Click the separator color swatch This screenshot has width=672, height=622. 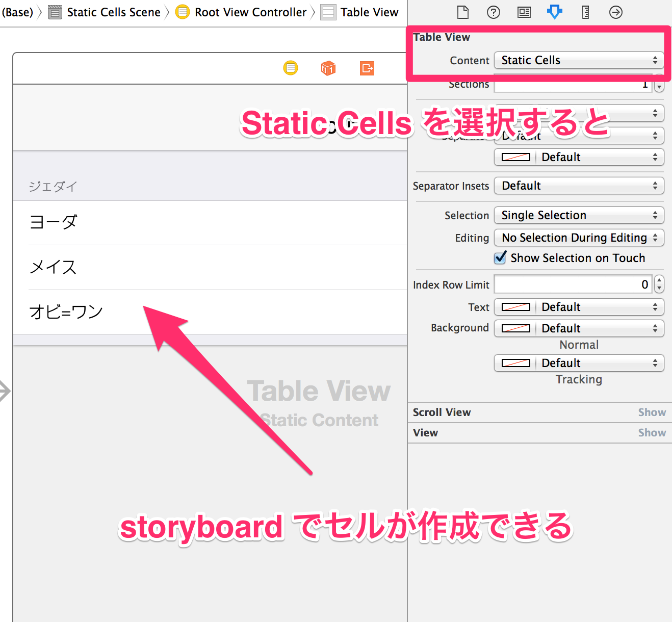[x=515, y=157]
